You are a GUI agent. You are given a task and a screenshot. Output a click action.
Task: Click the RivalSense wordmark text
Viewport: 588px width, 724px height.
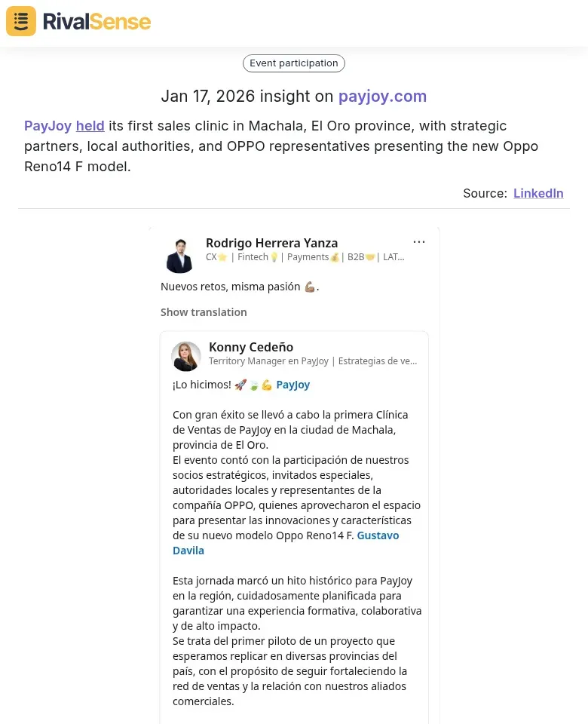coord(96,21)
